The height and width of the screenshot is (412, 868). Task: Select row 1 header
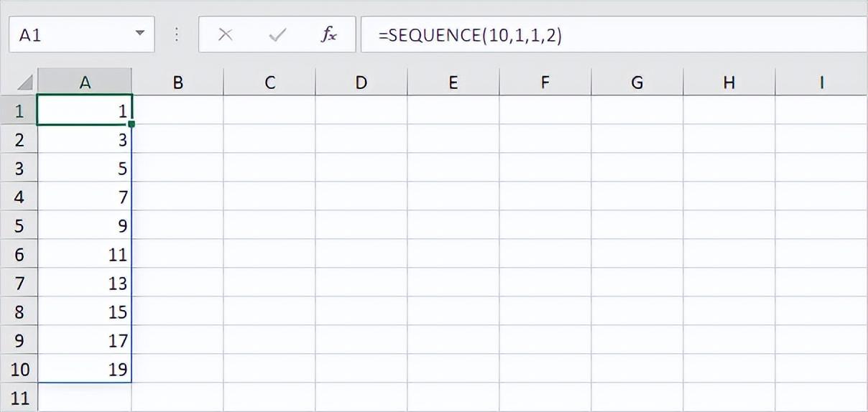19,111
